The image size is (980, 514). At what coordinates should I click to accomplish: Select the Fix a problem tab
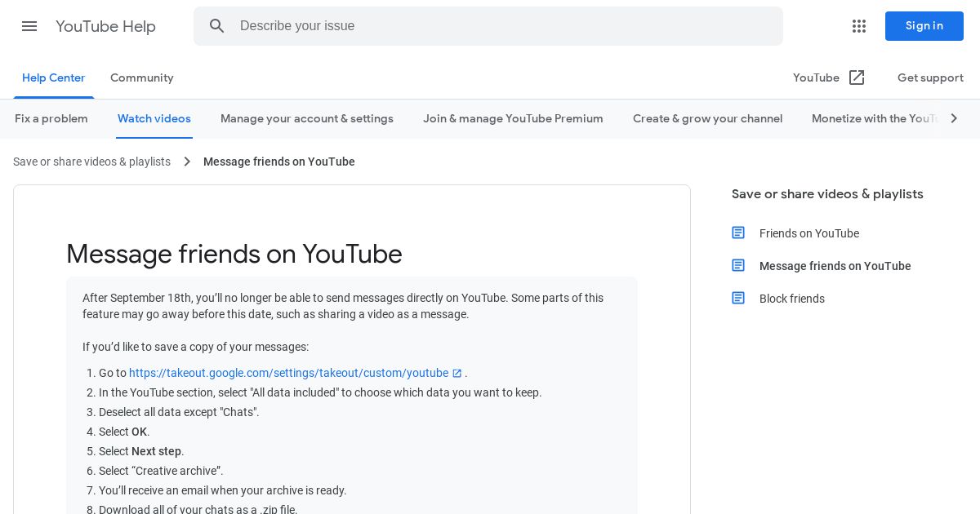pyautogui.click(x=51, y=119)
